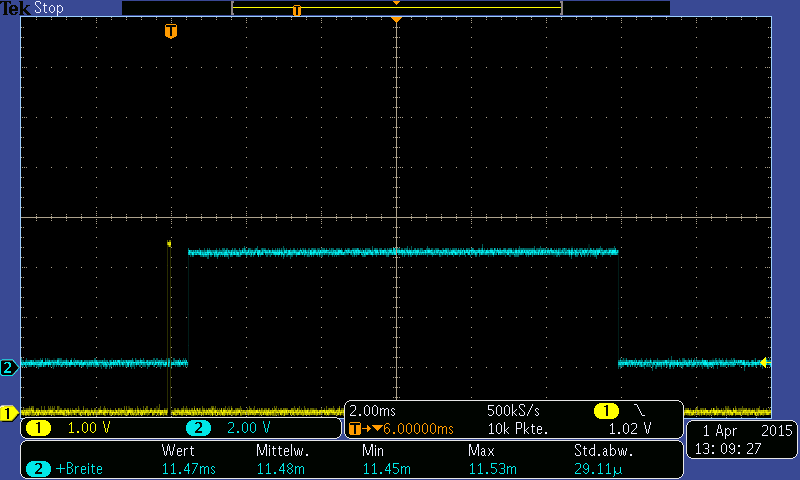Click channel 2 badge beside 2.00 V
800x480 pixels.
pyautogui.click(x=198, y=428)
